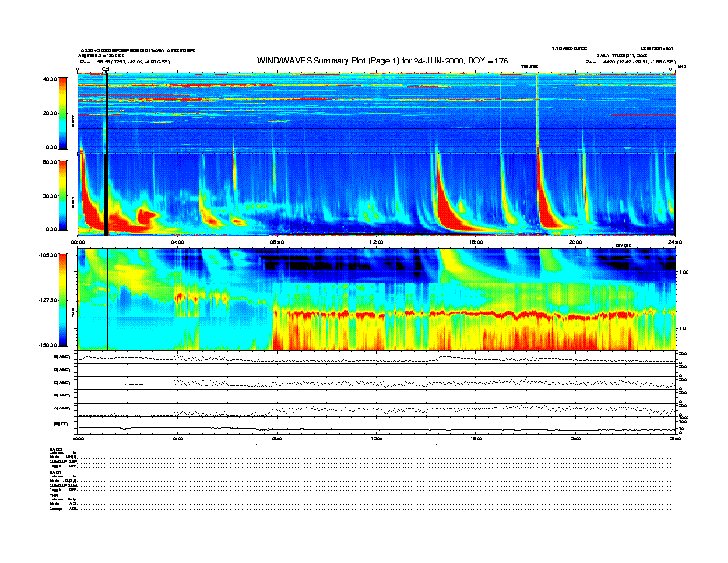This screenshot has width=728, height=563.
Task: Click 08:00 tick label beneath the RAD1 spectrogram
Action: click(x=277, y=242)
